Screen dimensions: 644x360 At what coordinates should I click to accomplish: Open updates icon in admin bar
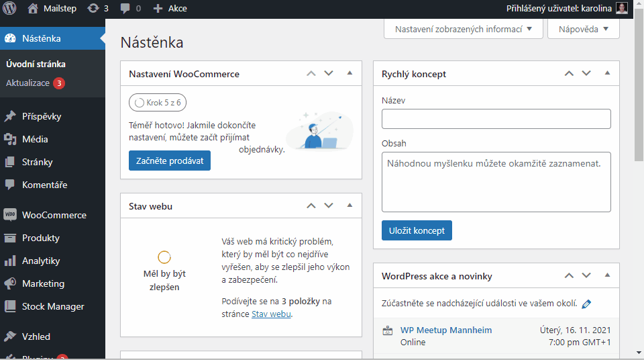tap(93, 8)
